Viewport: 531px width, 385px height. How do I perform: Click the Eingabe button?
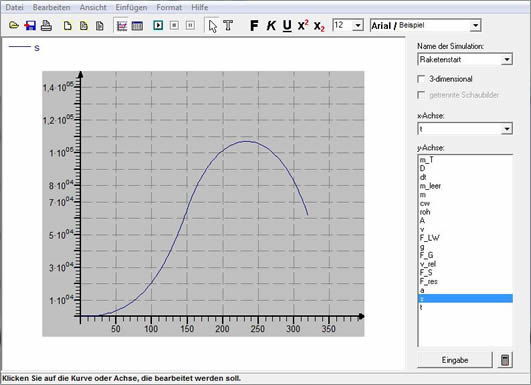(x=455, y=360)
